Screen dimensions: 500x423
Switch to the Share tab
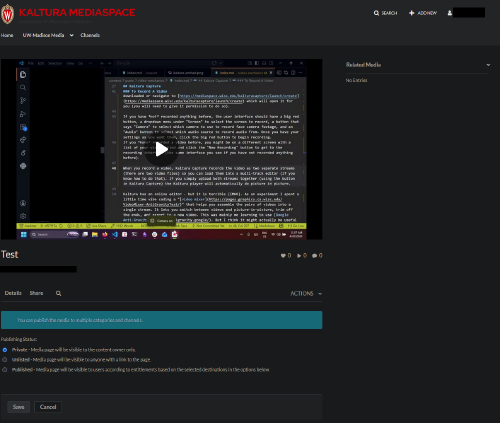tap(36, 293)
